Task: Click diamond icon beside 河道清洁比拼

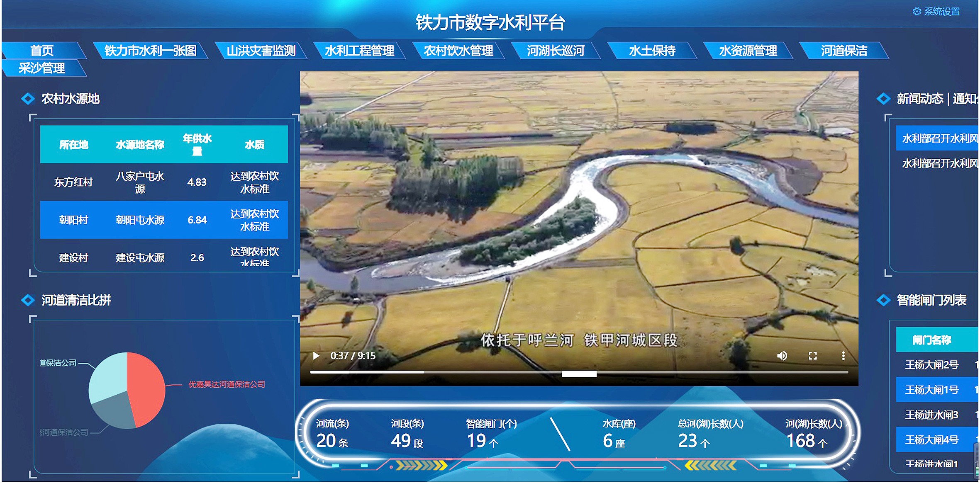Action: 28,300
